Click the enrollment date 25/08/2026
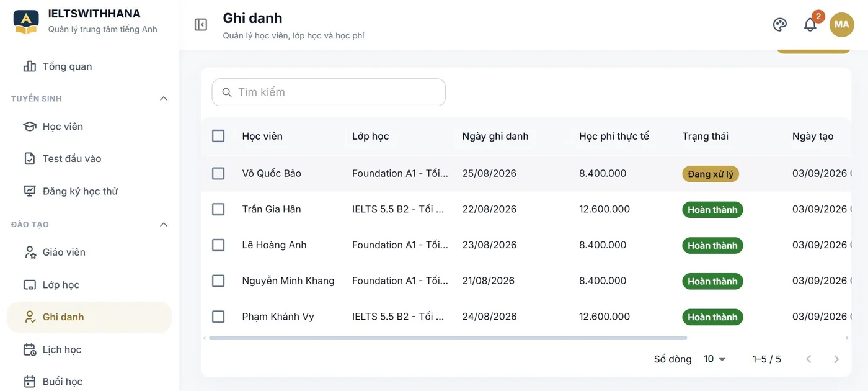 (489, 174)
